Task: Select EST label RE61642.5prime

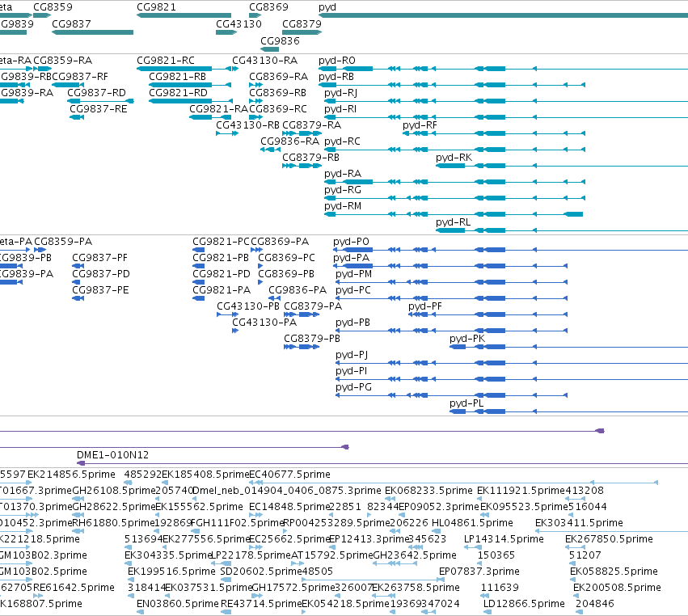Action: (74, 588)
